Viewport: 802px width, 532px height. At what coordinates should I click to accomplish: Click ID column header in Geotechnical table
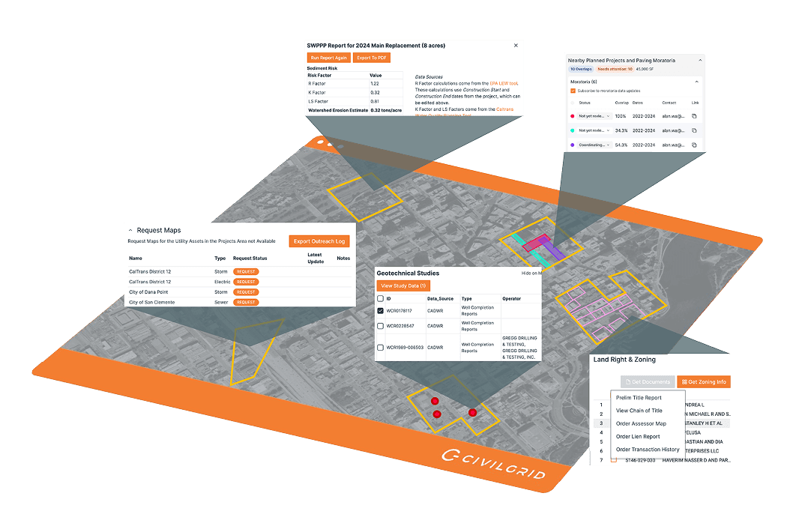tap(389, 299)
